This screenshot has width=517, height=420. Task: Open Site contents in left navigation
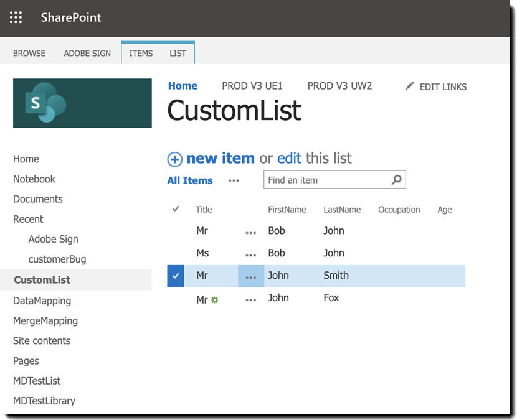42,340
